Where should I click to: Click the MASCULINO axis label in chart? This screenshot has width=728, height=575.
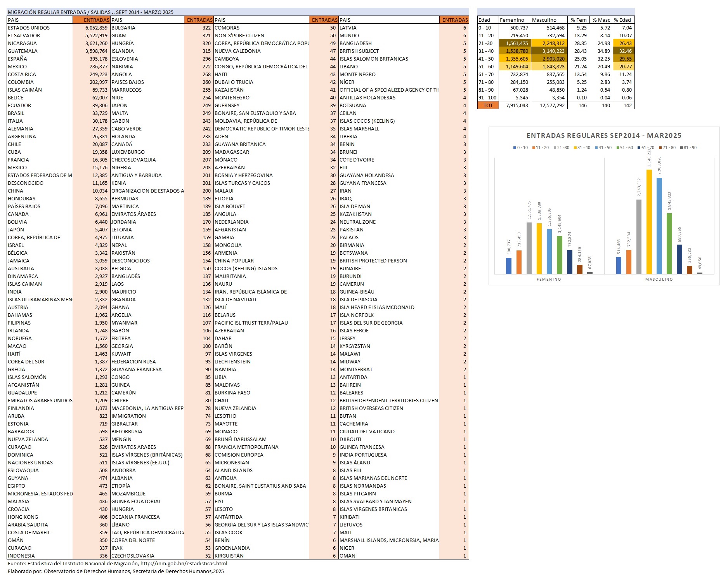659,279
